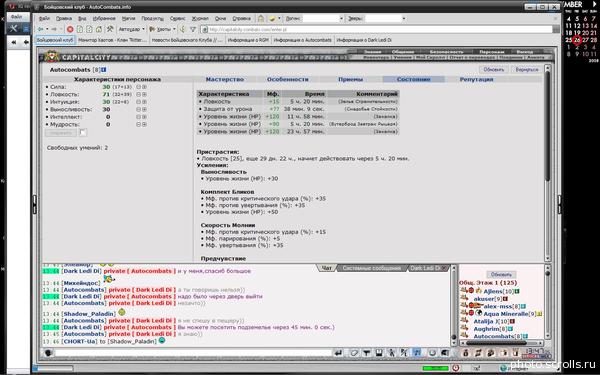Switch to the Приемы tab

tap(351, 79)
